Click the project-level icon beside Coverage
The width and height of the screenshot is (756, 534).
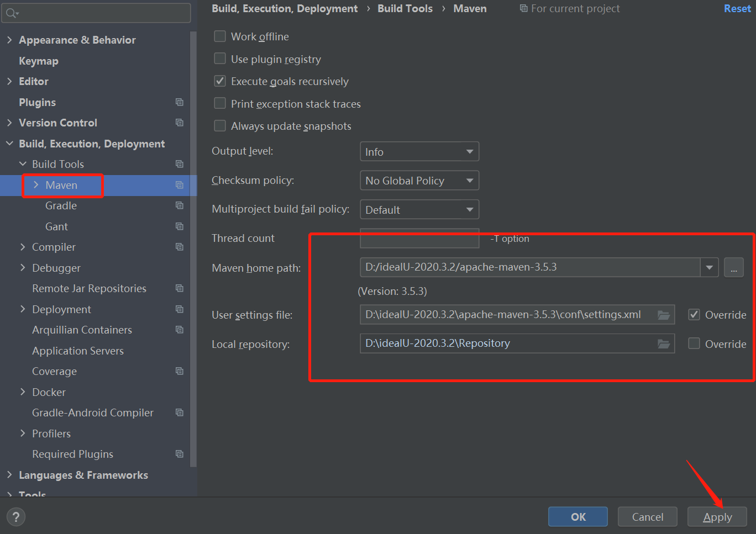tap(180, 371)
